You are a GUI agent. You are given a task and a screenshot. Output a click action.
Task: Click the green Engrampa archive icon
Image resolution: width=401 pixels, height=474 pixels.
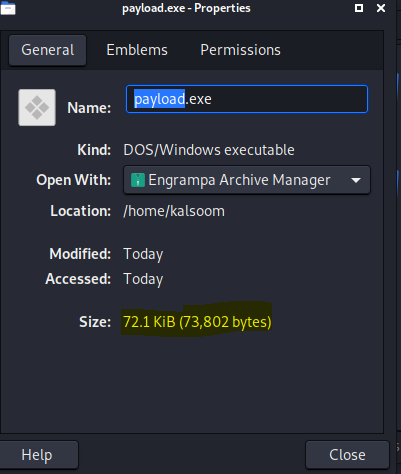[x=138, y=180]
